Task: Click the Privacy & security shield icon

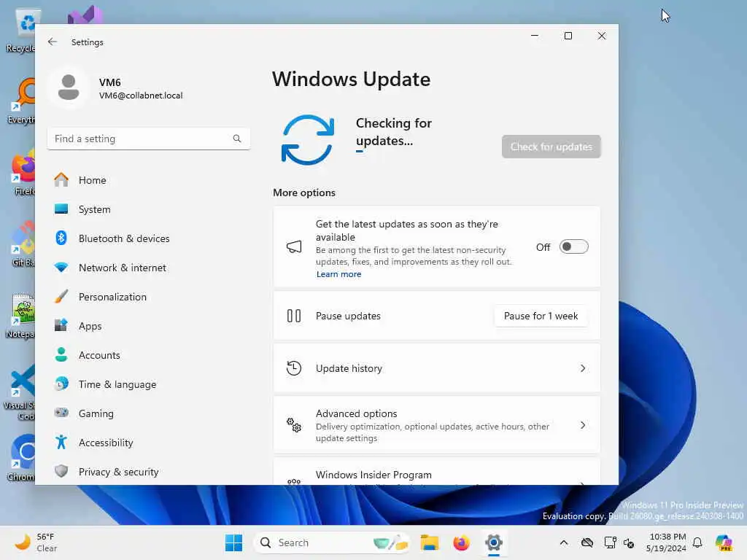Action: (61, 472)
